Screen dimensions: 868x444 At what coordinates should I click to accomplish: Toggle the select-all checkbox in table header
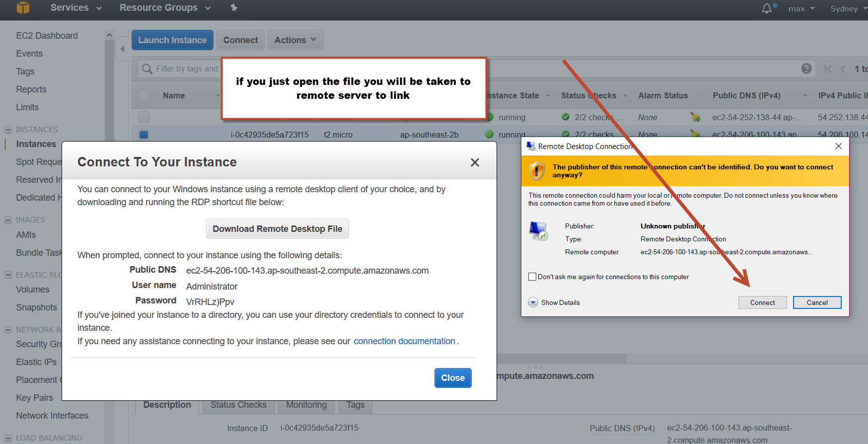pyautogui.click(x=144, y=95)
